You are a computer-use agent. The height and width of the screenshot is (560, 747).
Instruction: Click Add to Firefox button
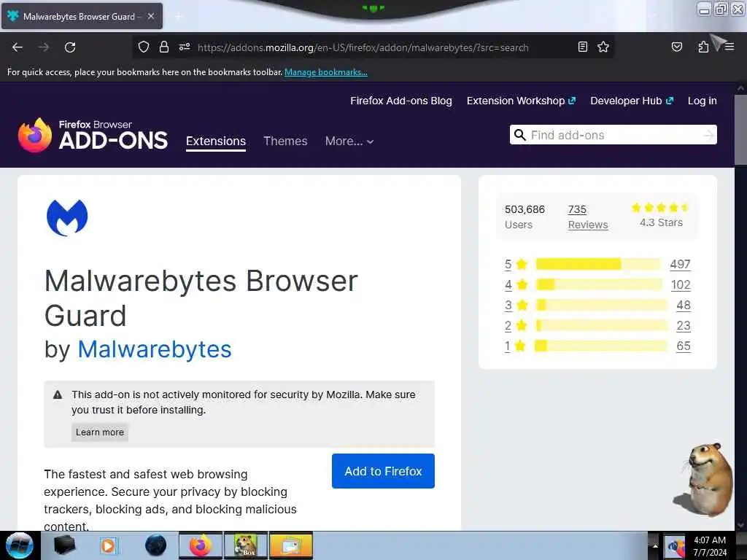(383, 471)
